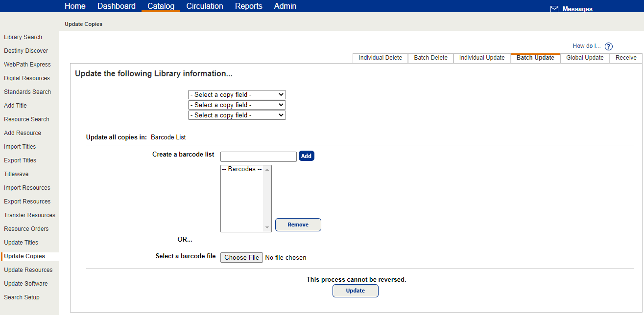The width and height of the screenshot is (644, 315).
Task: Open the Reports menu
Action: coord(249,6)
